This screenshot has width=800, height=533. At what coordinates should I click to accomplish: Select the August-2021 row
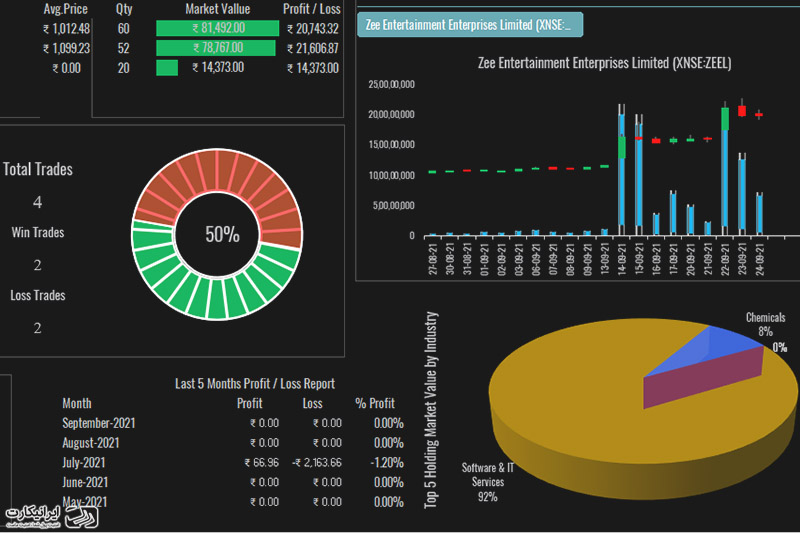(x=233, y=443)
